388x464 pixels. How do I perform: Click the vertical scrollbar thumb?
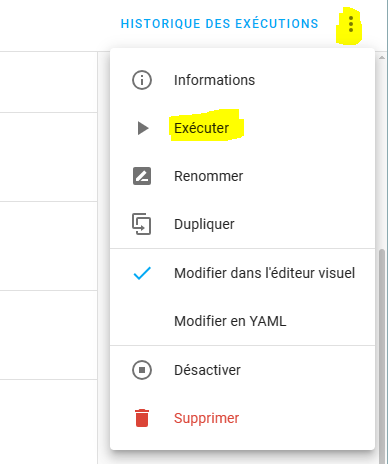tap(382, 356)
